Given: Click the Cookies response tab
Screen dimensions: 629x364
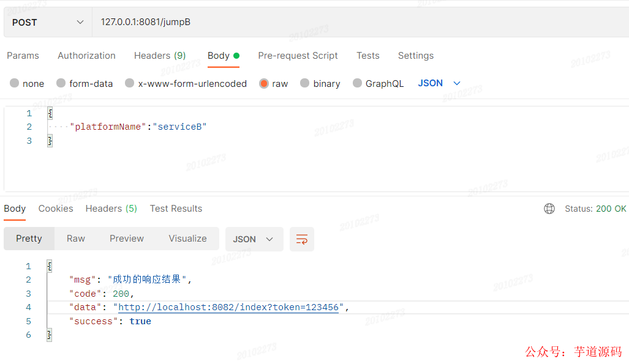Looking at the screenshot, I should pos(56,208).
